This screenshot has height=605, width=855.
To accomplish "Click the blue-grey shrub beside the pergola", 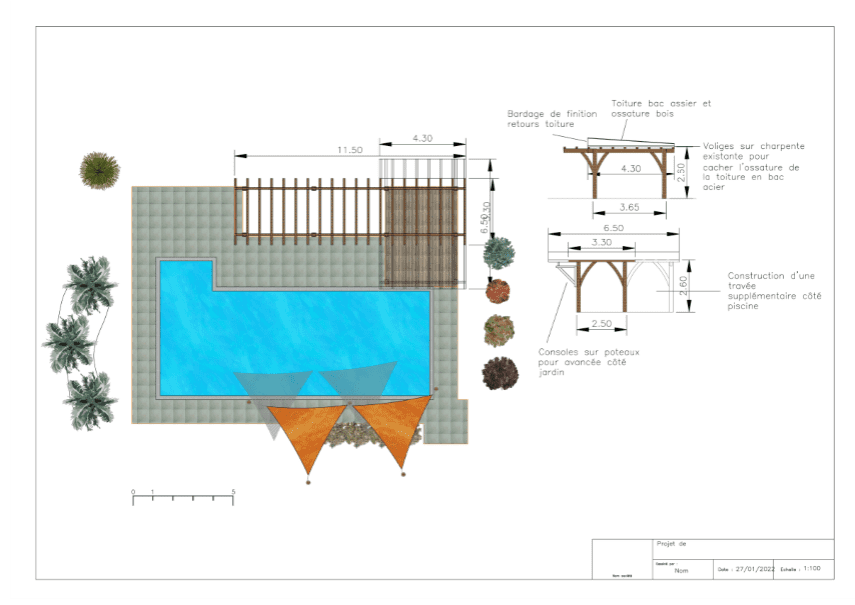I will pos(499,252).
